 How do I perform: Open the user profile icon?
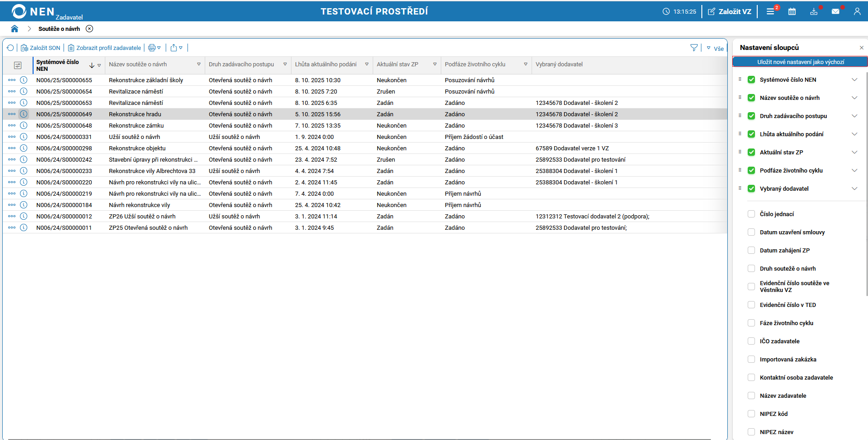click(857, 11)
